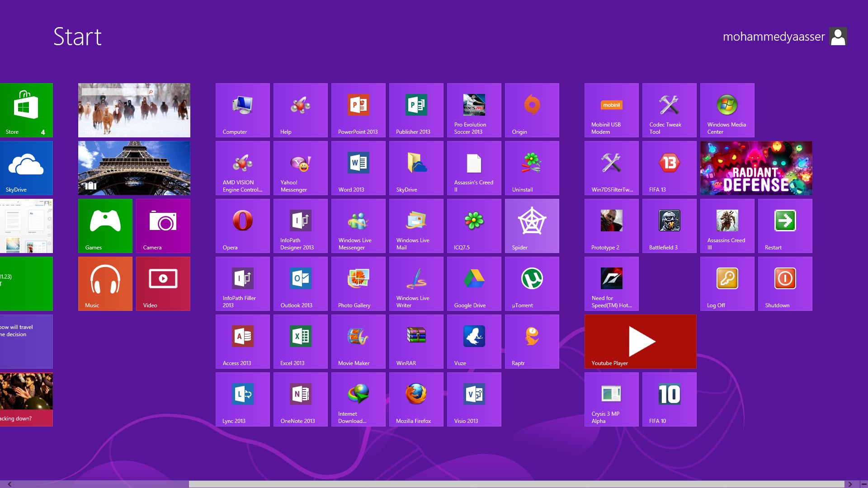Launch Windows Live Writer

tap(416, 284)
